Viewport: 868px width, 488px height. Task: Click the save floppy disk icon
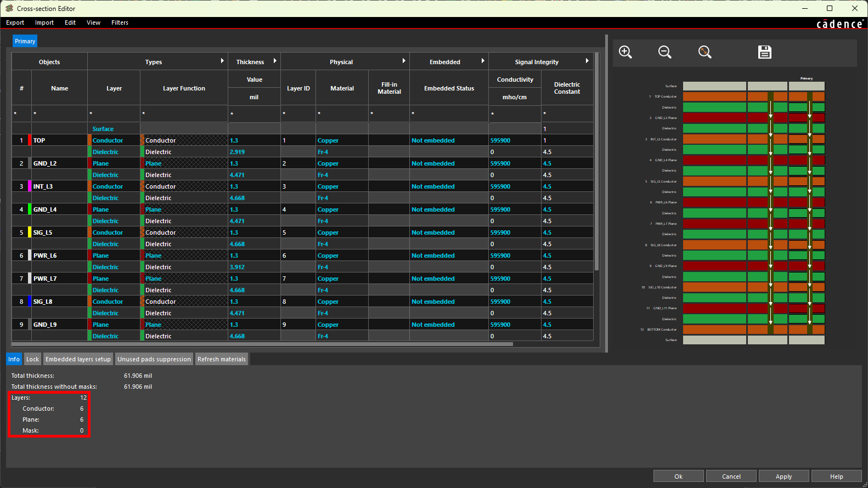(764, 52)
